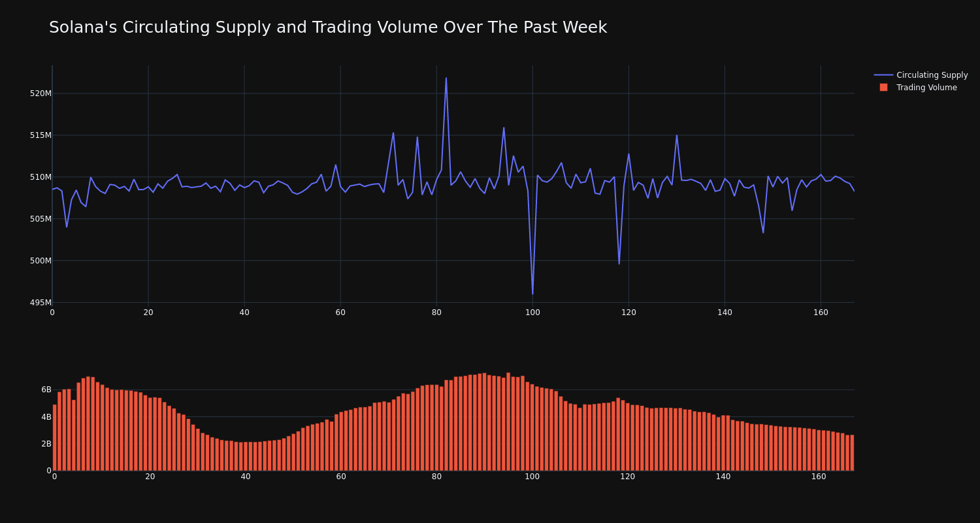Click the 495M y-axis label
980x523 pixels.
41,303
